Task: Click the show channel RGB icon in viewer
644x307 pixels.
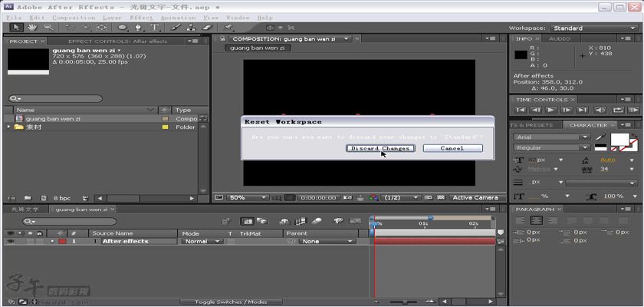Action: (x=373, y=198)
